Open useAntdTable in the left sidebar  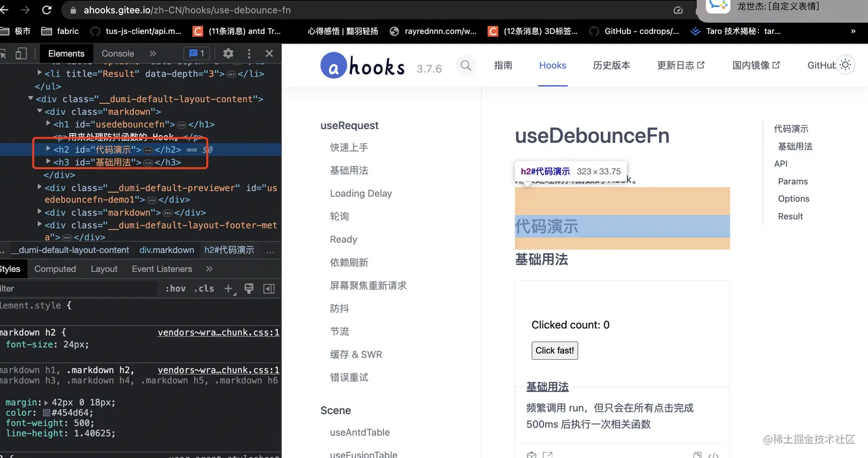pyautogui.click(x=360, y=432)
